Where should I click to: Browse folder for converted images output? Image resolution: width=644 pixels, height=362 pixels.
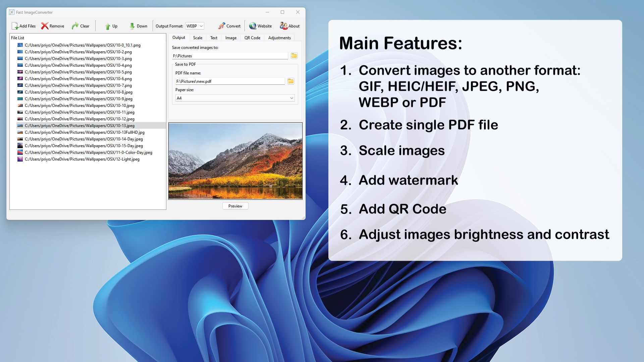click(294, 56)
